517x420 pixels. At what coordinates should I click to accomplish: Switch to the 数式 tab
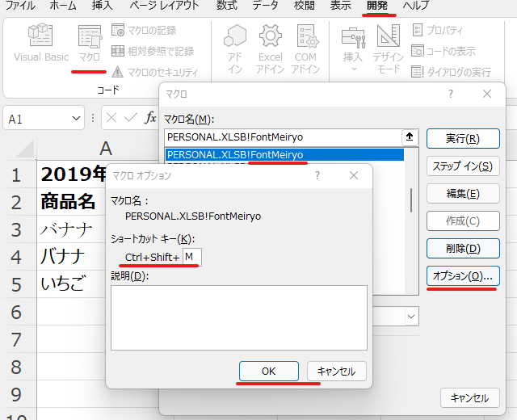227,6
